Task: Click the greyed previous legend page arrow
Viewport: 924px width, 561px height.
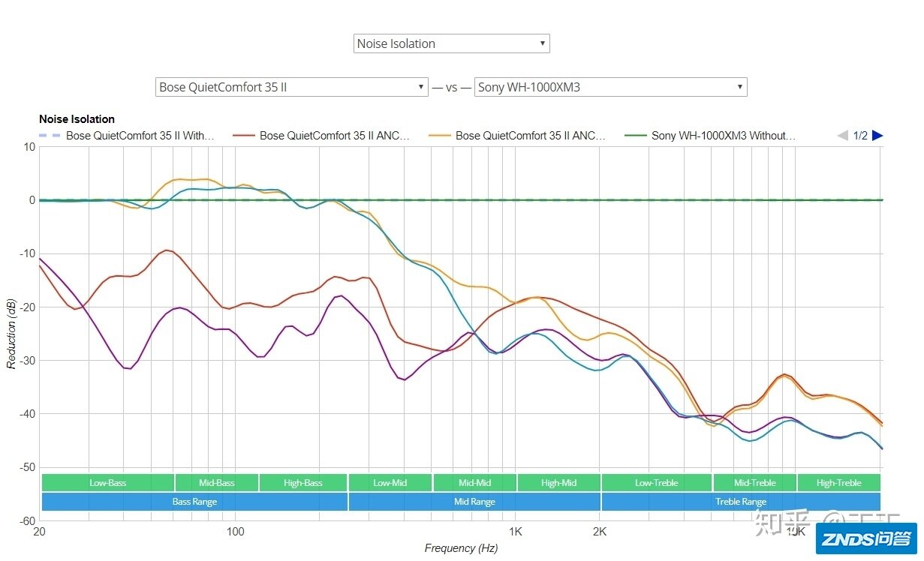Action: (842, 136)
